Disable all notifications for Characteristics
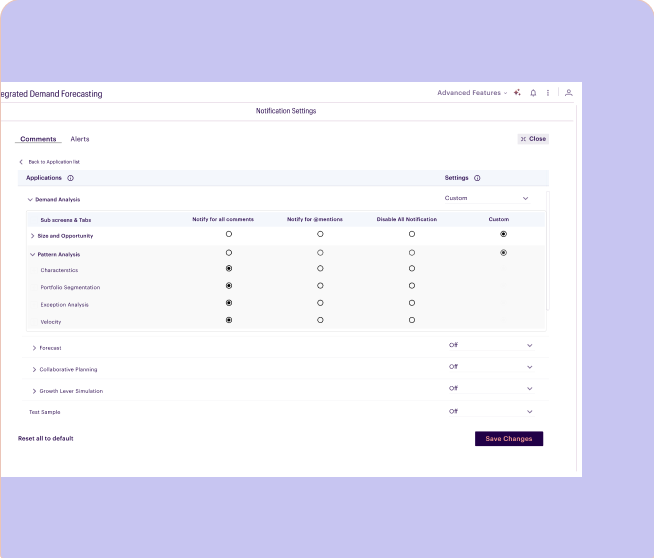The width and height of the screenshot is (654, 558). [x=412, y=269]
